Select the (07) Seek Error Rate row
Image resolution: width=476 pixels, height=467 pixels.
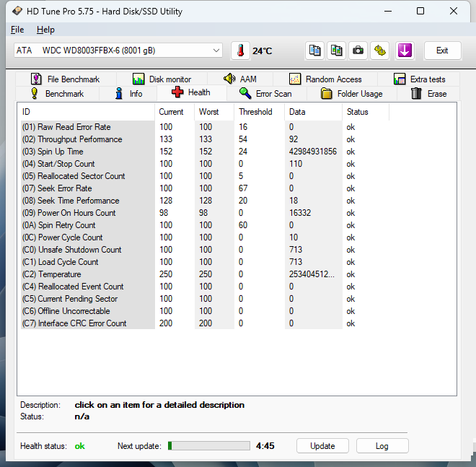click(x=205, y=188)
